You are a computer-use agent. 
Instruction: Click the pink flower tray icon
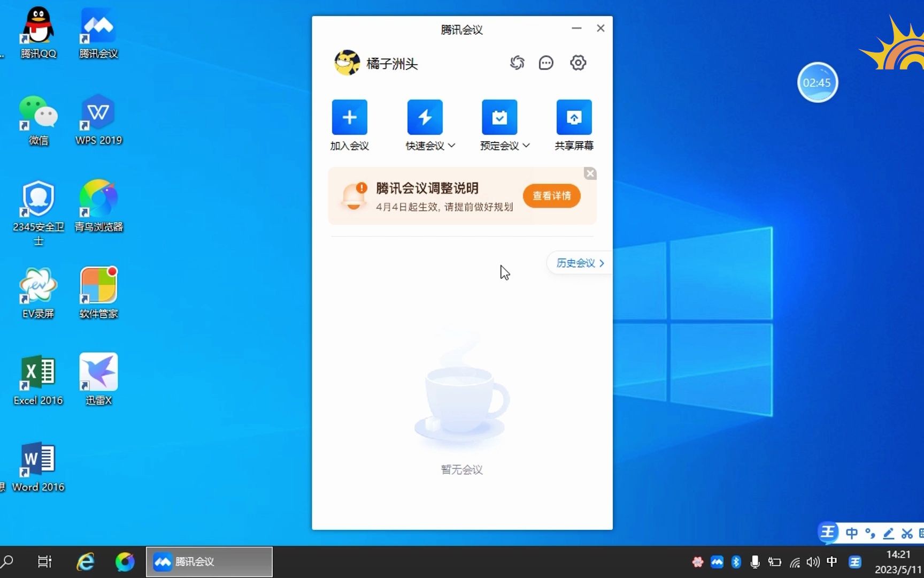[697, 562]
